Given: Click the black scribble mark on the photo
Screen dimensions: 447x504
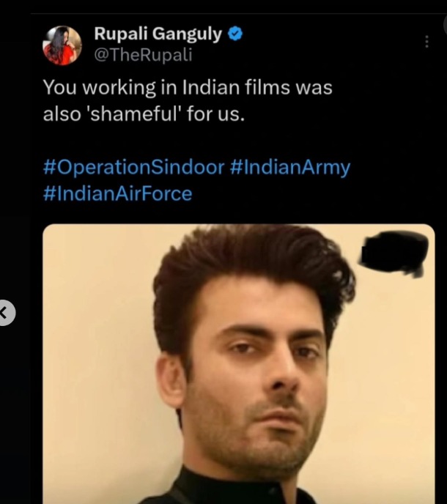Looking at the screenshot, I should point(395,252).
